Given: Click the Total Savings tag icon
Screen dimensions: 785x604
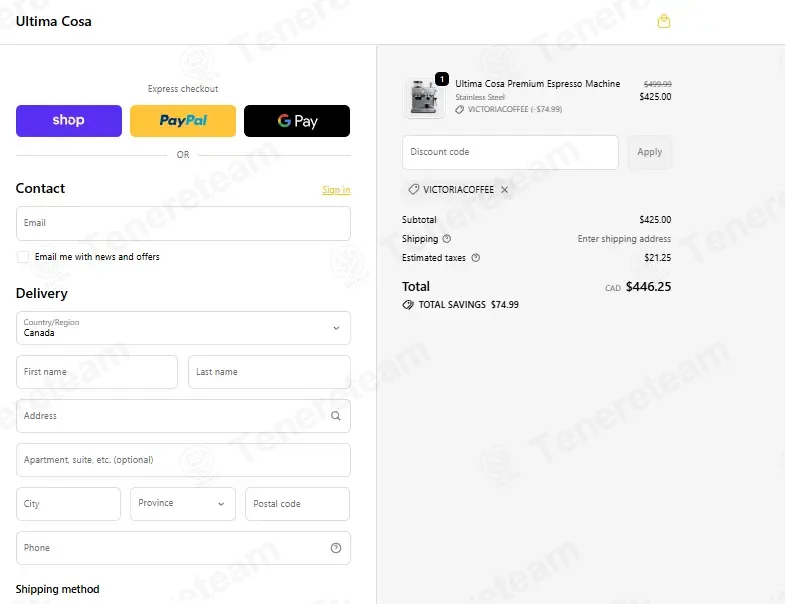Looking at the screenshot, I should [408, 305].
